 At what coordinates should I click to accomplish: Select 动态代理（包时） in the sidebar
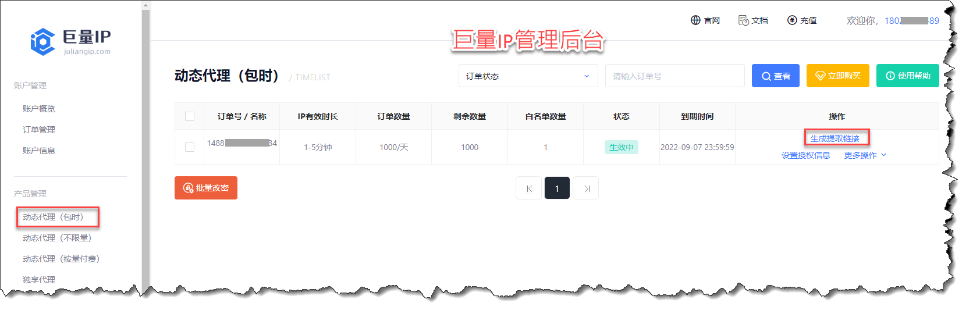coord(55,217)
